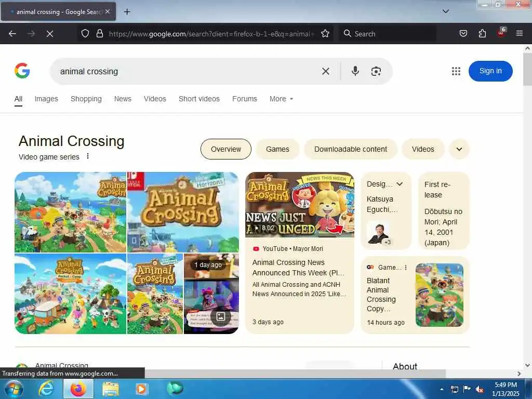
Task: Open the Action Center flag icon
Action: pos(467,389)
